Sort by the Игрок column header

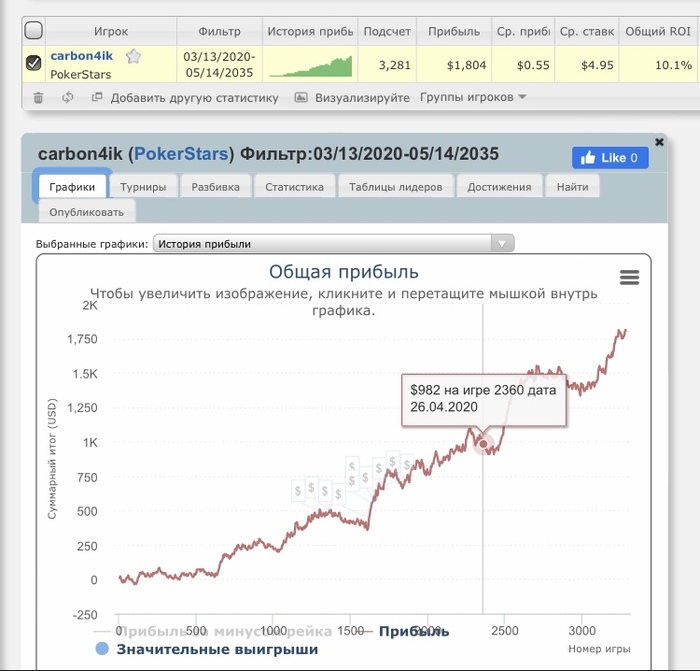pyautogui.click(x=111, y=31)
